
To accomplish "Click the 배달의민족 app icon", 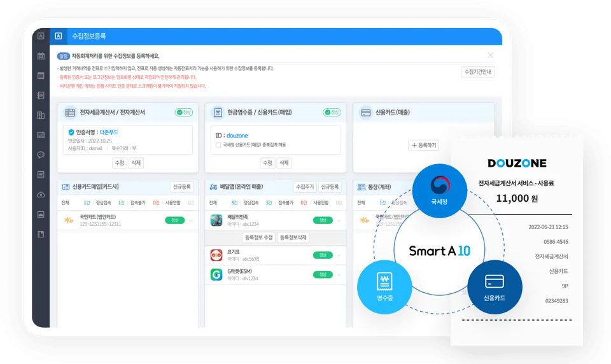I will point(216,220).
